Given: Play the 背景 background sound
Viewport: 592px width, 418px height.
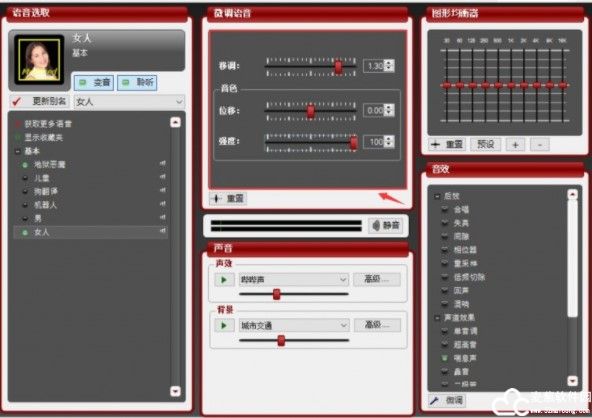Looking at the screenshot, I should tap(224, 325).
